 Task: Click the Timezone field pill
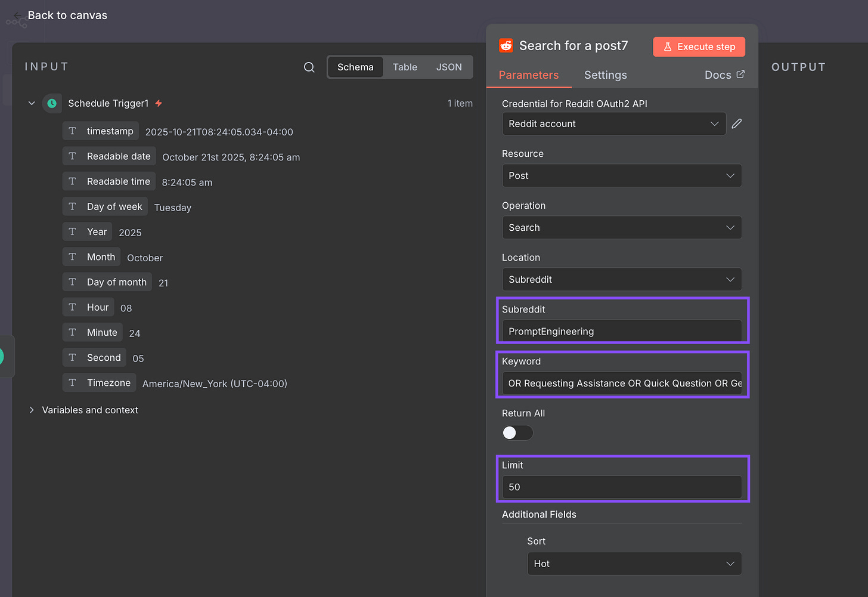[x=100, y=383]
